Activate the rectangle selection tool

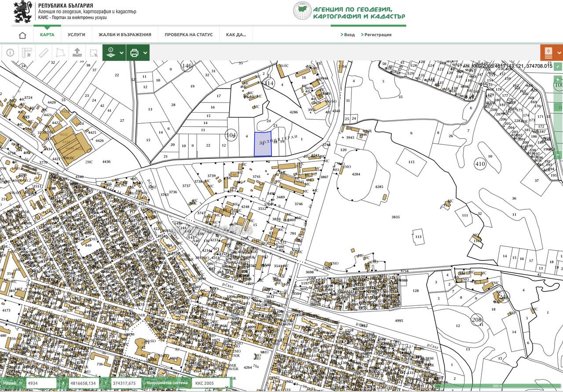click(94, 53)
